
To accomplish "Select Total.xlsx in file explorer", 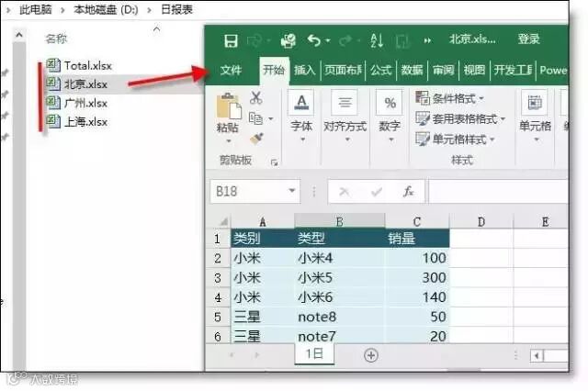I will [79, 65].
